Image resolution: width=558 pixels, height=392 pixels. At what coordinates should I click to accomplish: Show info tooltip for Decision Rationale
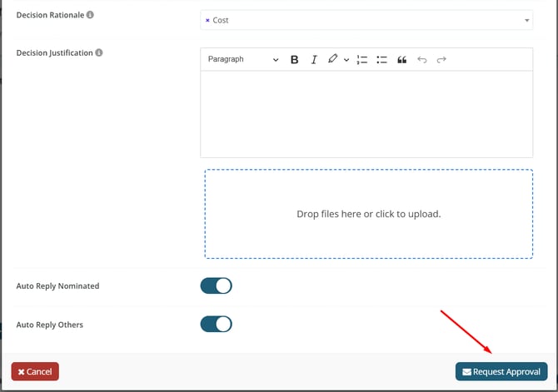click(x=90, y=15)
